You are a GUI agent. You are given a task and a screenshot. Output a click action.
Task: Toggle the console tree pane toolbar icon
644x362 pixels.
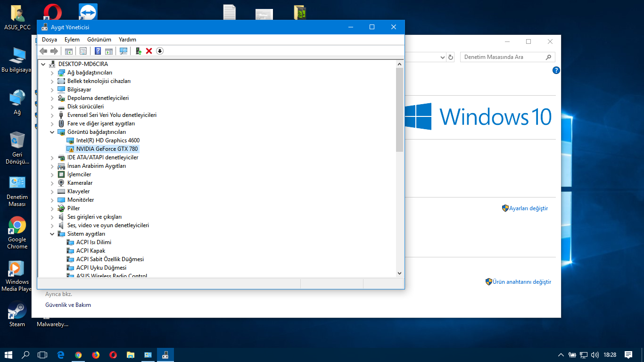point(69,51)
